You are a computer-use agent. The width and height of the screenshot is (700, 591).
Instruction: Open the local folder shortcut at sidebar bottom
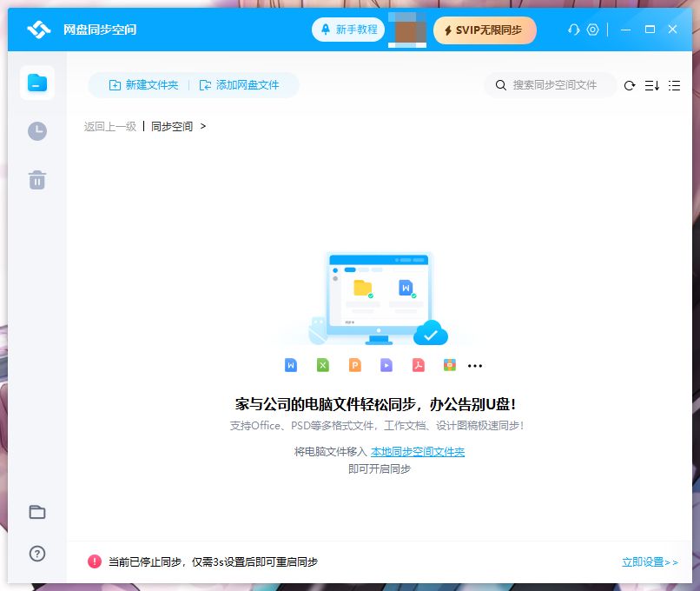point(36,513)
